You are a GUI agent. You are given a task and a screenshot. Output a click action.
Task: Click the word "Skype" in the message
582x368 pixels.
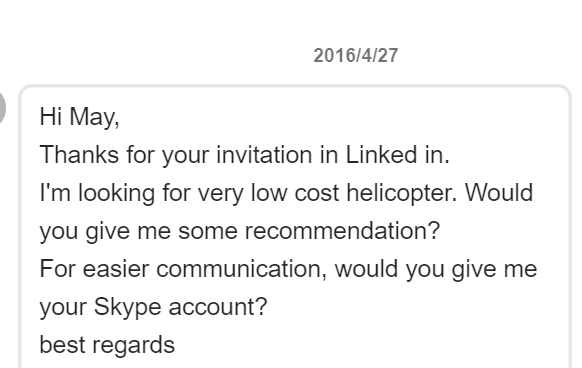(127, 307)
